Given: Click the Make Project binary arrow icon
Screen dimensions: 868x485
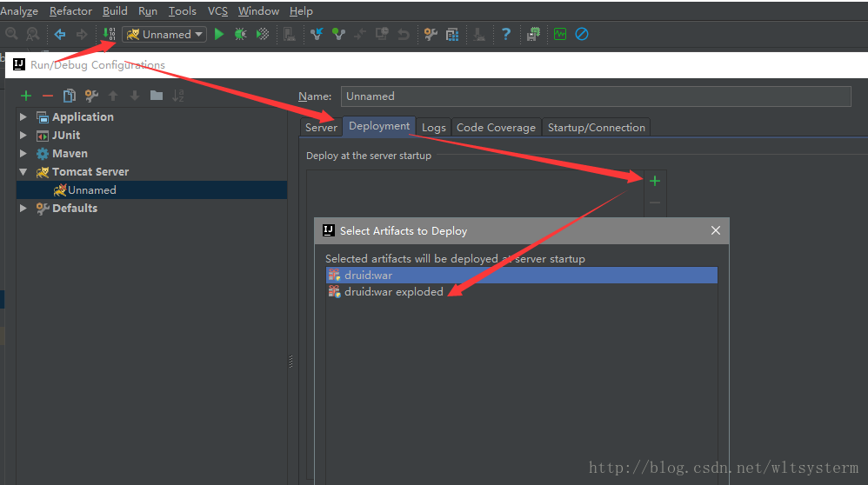Looking at the screenshot, I should 109,34.
